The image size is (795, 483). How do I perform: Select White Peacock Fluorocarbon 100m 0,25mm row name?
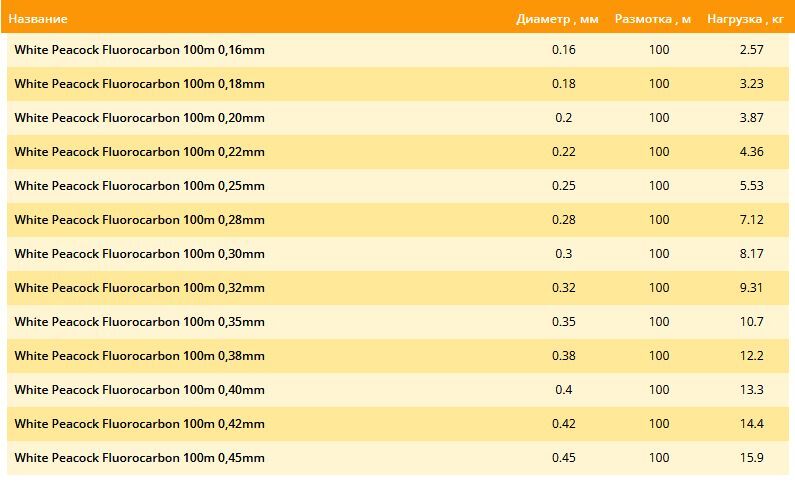point(139,185)
